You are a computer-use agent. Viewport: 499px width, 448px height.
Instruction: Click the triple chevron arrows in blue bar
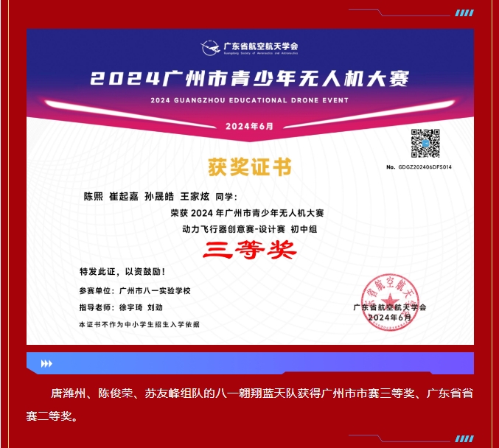(46, 363)
